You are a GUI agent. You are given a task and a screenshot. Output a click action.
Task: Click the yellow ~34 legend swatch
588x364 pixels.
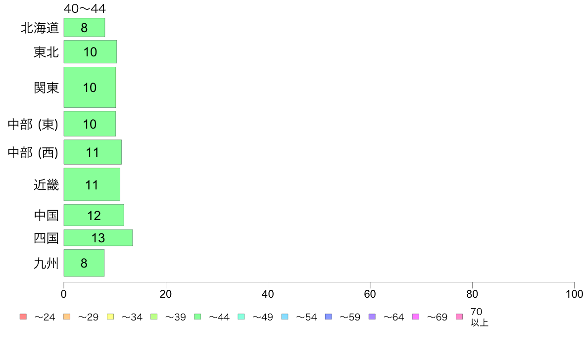pyautogui.click(x=110, y=317)
